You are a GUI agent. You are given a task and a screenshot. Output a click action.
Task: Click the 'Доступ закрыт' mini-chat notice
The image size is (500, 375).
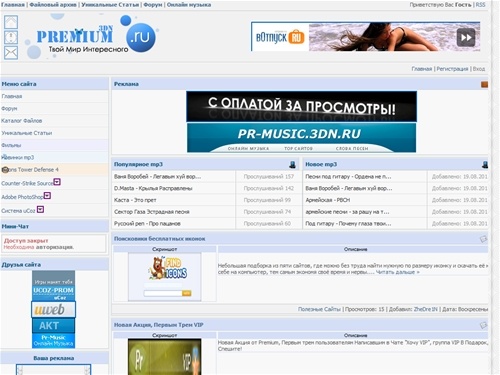click(x=54, y=244)
